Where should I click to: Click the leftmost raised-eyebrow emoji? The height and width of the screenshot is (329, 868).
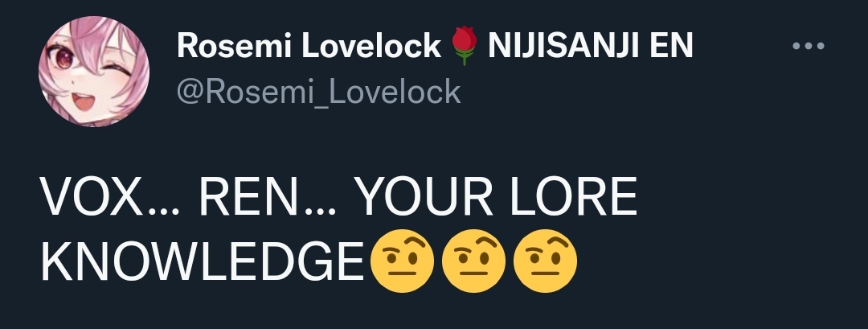coord(402,261)
